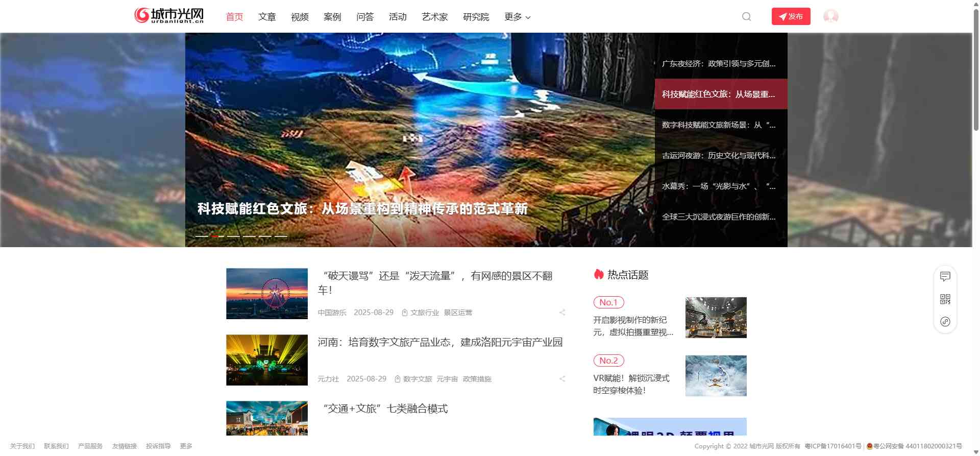
Task: Click the 城市光网 logo
Action: tap(169, 16)
